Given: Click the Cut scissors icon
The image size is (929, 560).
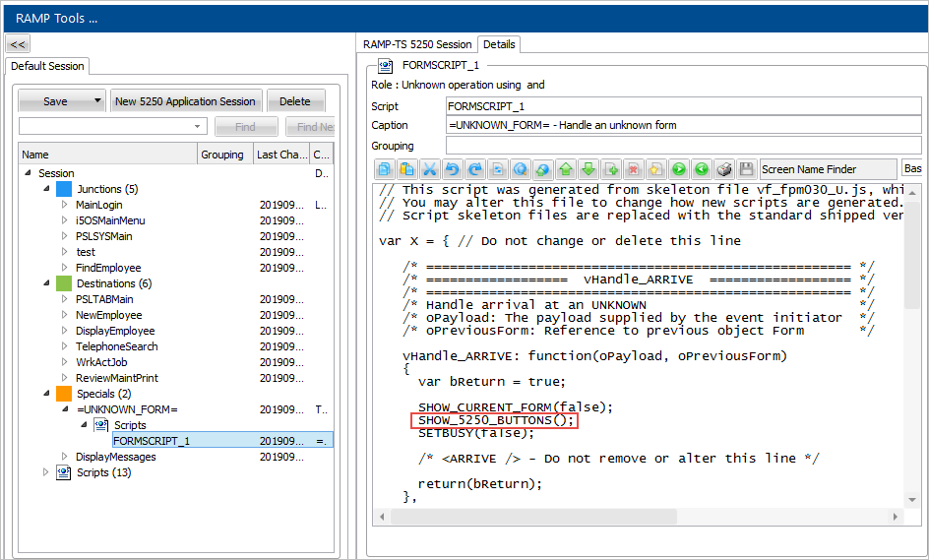Looking at the screenshot, I should click(430, 169).
